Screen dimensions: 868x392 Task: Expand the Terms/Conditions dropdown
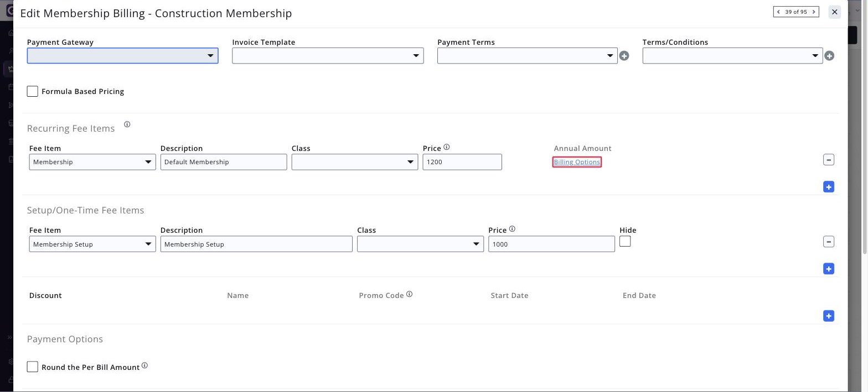pos(732,55)
